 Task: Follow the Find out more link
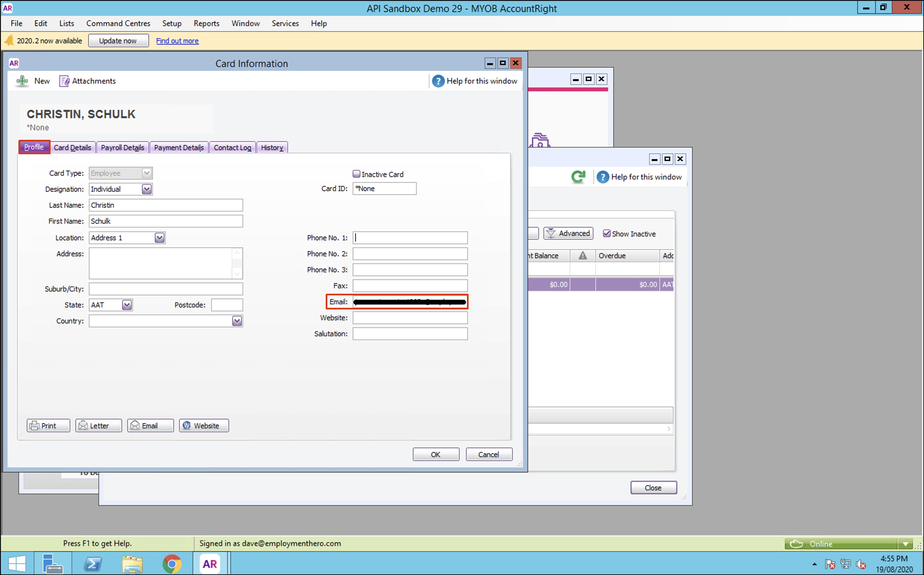pos(177,41)
